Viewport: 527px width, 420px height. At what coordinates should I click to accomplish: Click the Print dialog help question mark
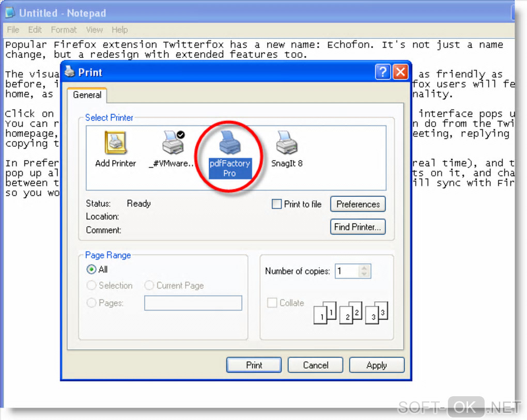[382, 72]
